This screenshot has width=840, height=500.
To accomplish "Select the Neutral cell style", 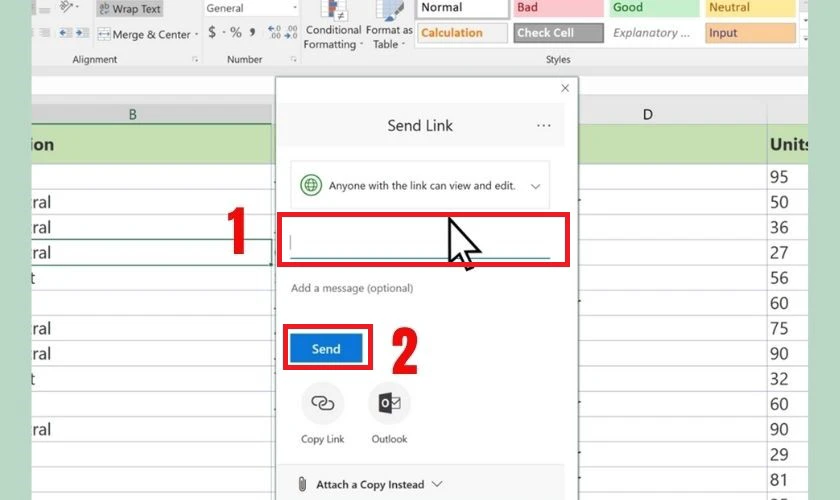I will (750, 8).
